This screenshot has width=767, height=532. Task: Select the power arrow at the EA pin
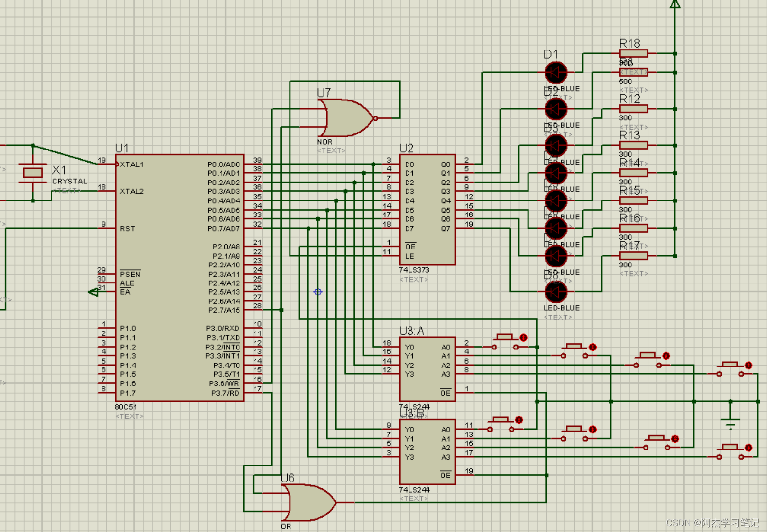point(93,292)
